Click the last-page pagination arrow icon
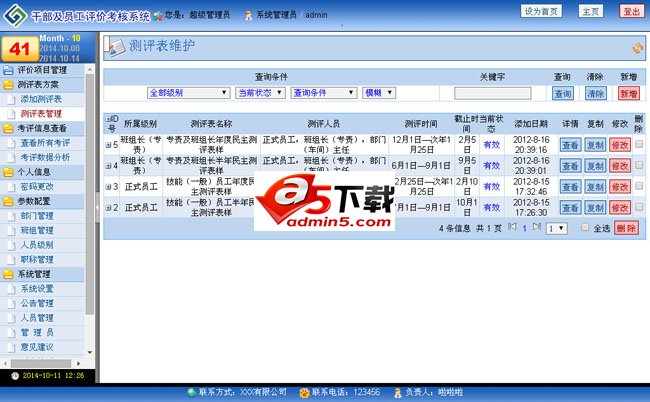 [x=537, y=227]
